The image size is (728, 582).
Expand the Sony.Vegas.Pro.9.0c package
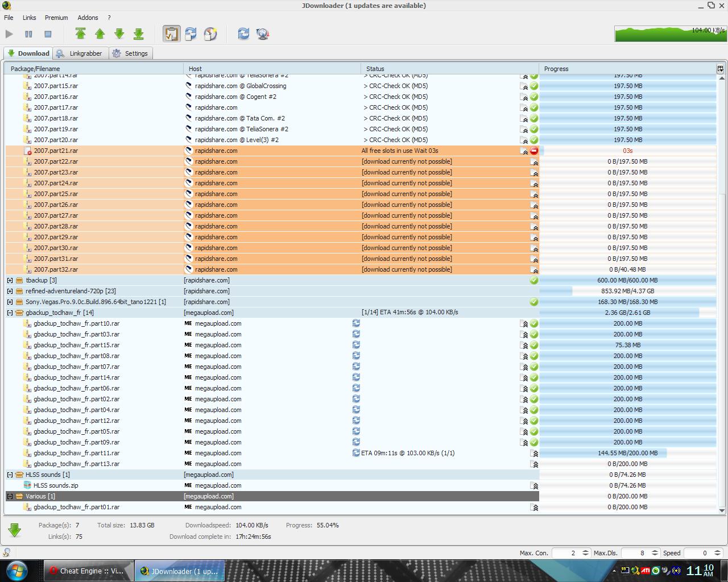[x=10, y=302]
